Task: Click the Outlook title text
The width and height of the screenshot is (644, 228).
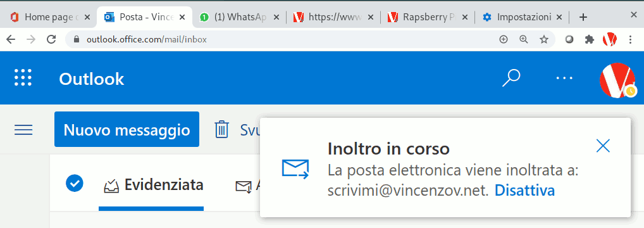Action: coord(92,79)
